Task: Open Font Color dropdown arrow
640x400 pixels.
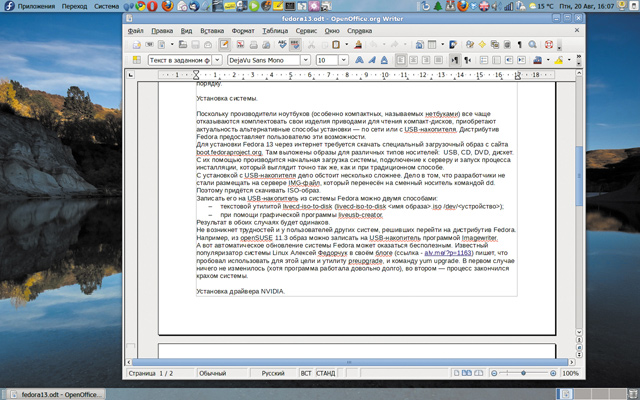Action: tap(548, 60)
